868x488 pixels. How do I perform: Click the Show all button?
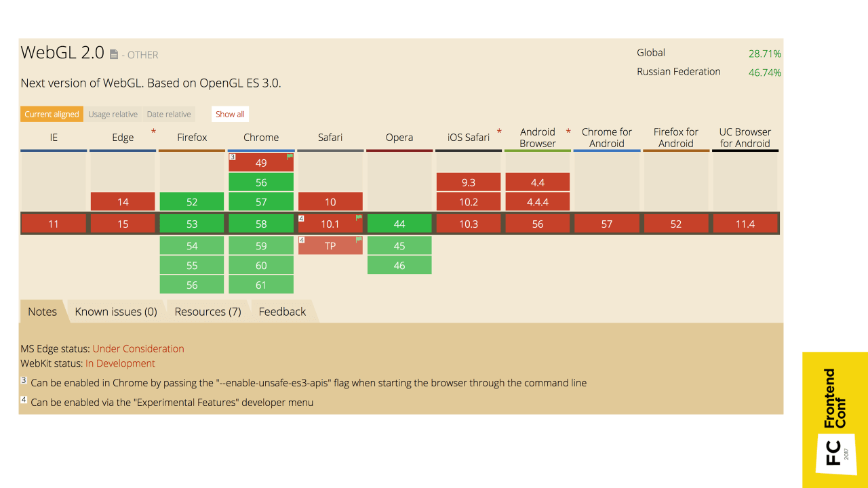pyautogui.click(x=230, y=114)
